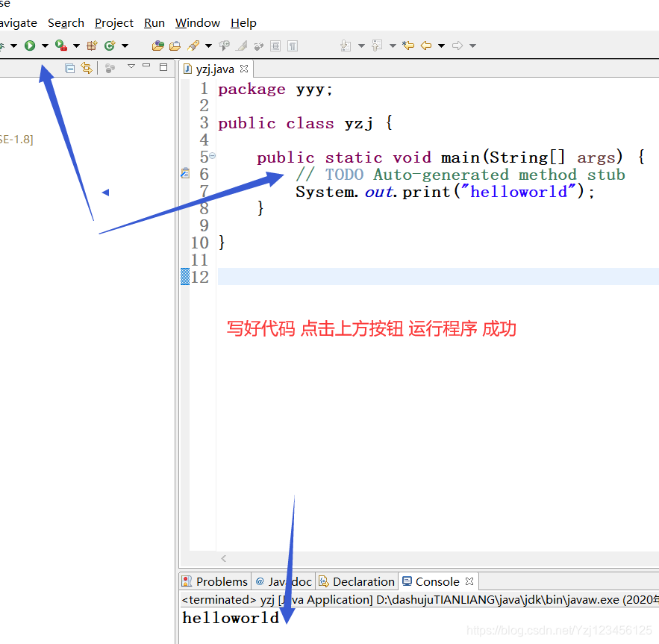
Task: Click the Run Last Tool (coverage) icon
Action: (x=61, y=46)
